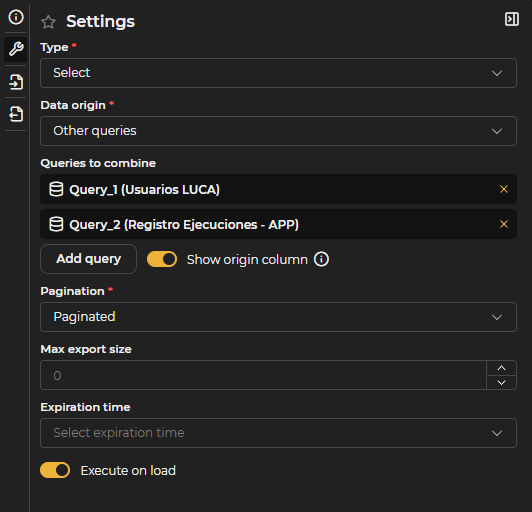Image resolution: width=532 pixels, height=512 pixels.
Task: Select Query_2 (Registro Ejecuciones - APP) text
Action: coord(184,225)
